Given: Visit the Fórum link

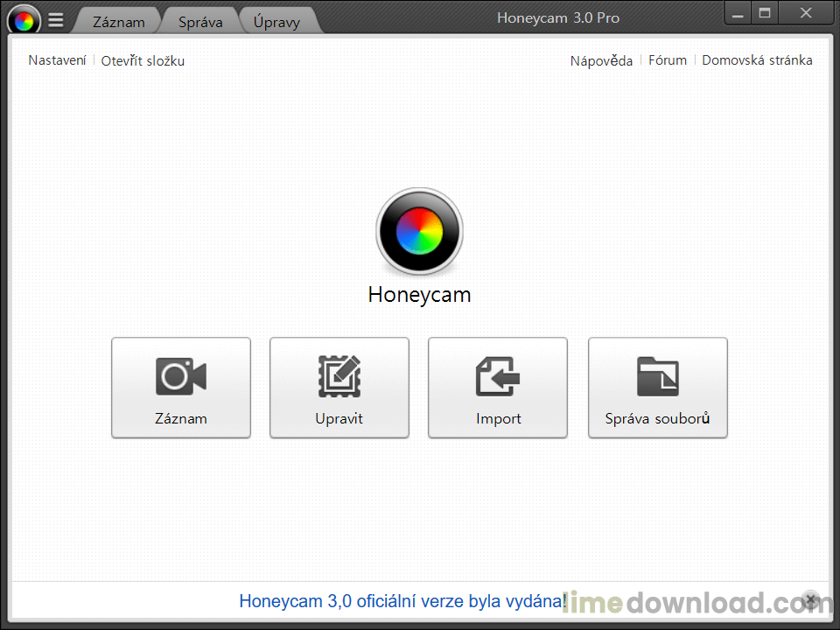Looking at the screenshot, I should pyautogui.click(x=667, y=60).
